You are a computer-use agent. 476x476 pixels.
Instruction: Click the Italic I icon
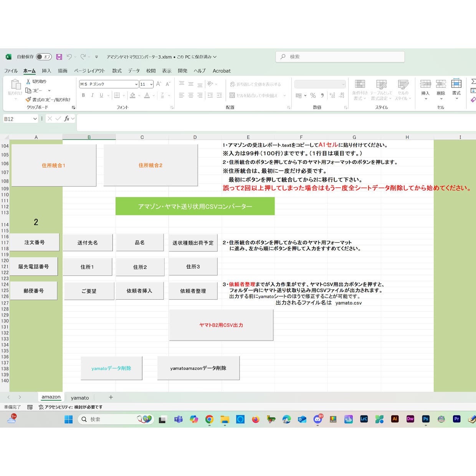pos(92,95)
